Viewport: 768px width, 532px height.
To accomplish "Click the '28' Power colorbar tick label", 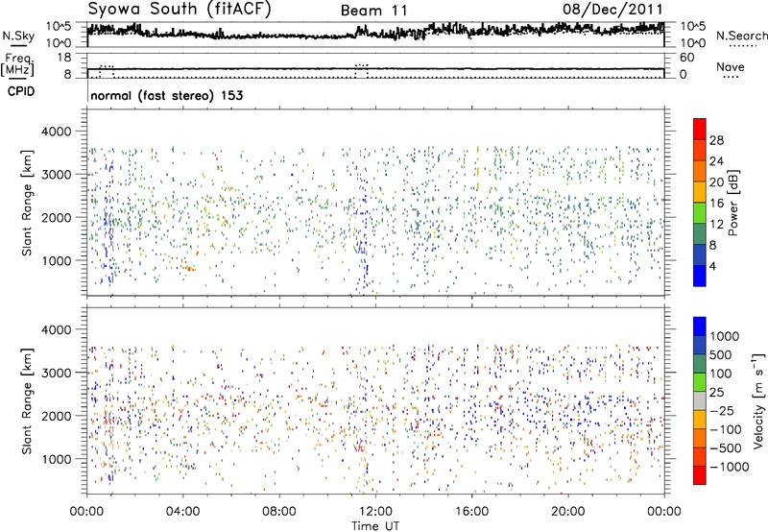I will coord(716,140).
